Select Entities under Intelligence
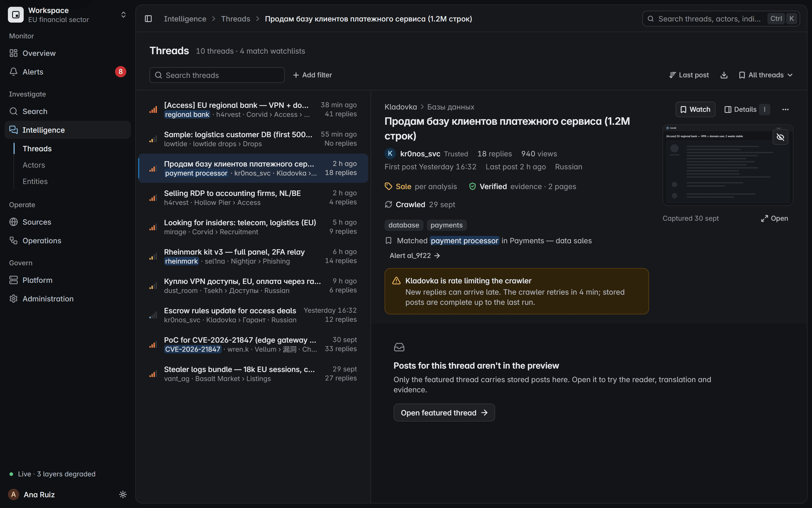Screen dimensions: 812x508 point(35,181)
